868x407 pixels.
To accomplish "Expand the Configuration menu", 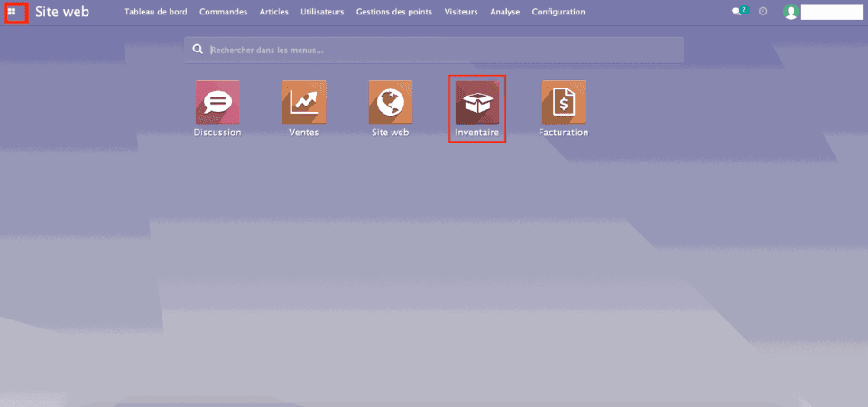I will (558, 12).
